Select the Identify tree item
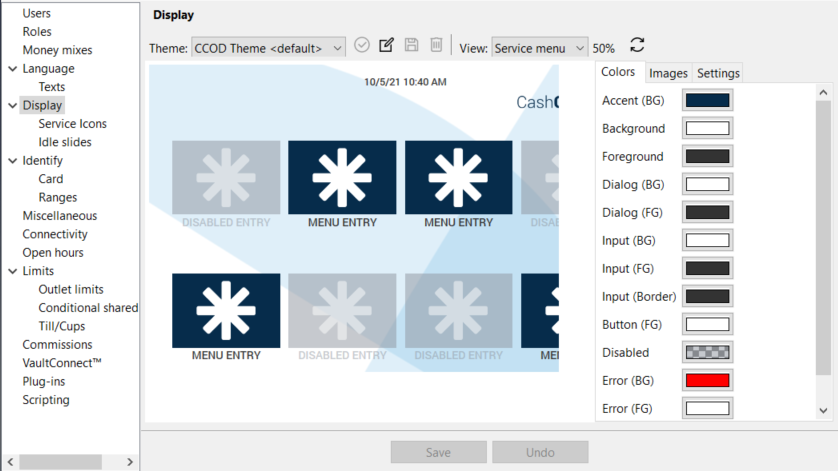 (42, 160)
